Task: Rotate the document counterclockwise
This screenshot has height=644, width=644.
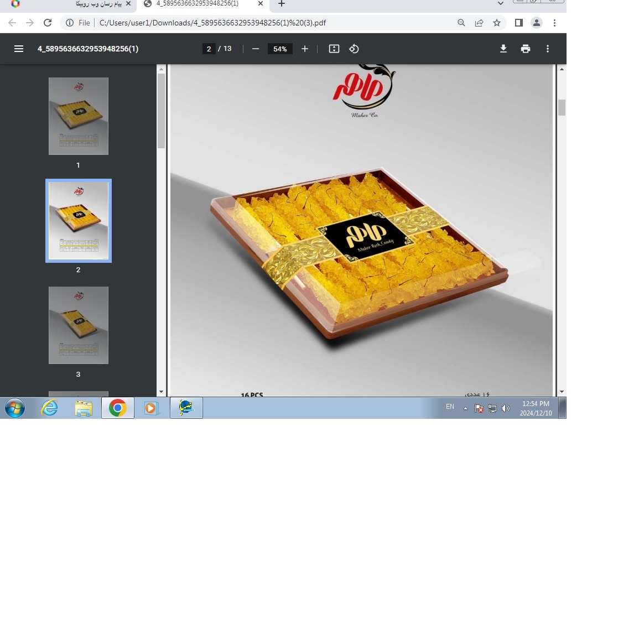Action: (x=354, y=49)
